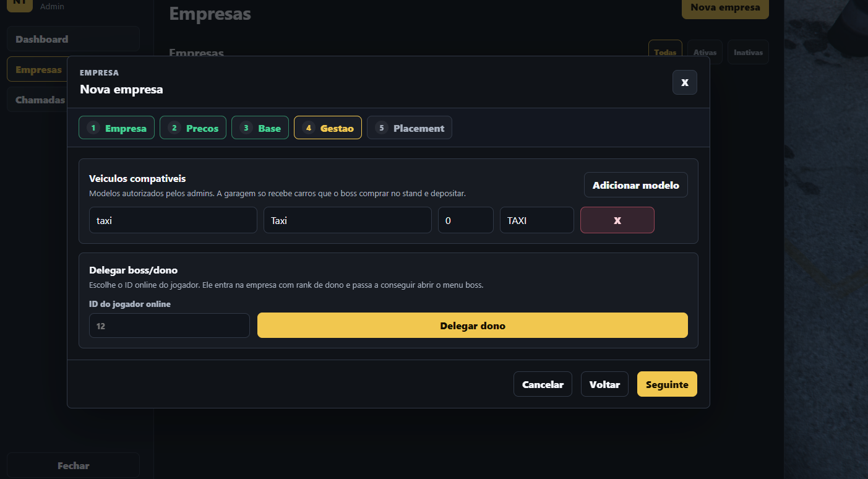The height and width of the screenshot is (479, 868).
Task: Click Fechar button in sidebar
Action: 73,465
